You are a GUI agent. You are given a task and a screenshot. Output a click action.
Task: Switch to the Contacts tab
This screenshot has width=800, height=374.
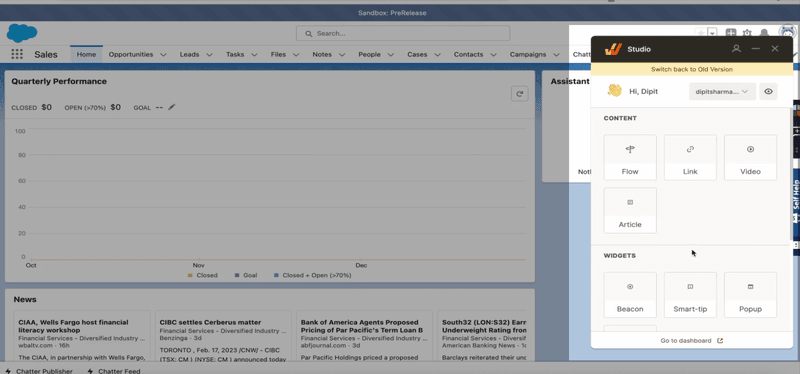(x=468, y=54)
